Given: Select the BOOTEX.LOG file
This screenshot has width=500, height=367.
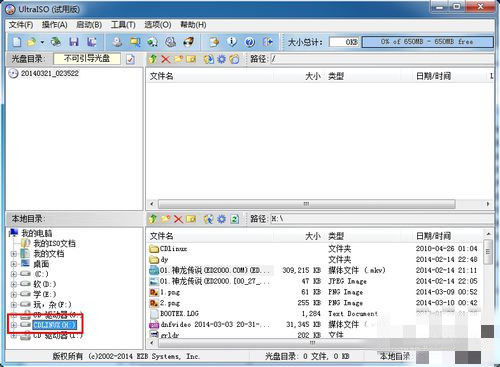Looking at the screenshot, I should click(179, 314).
